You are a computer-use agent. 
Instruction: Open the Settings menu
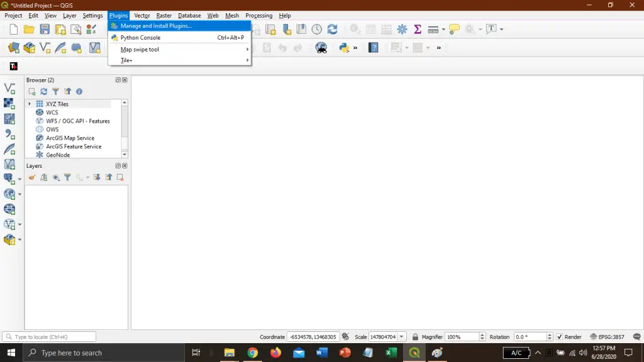tap(93, 16)
